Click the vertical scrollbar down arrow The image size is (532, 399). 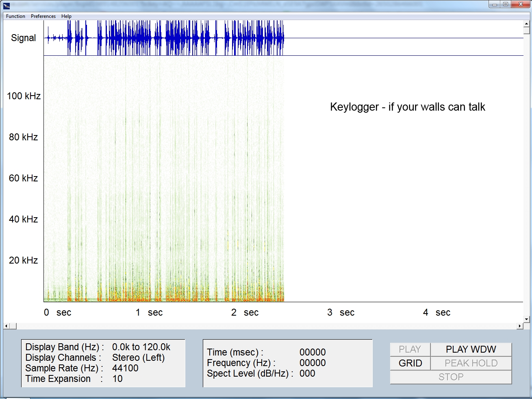pyautogui.click(x=527, y=319)
